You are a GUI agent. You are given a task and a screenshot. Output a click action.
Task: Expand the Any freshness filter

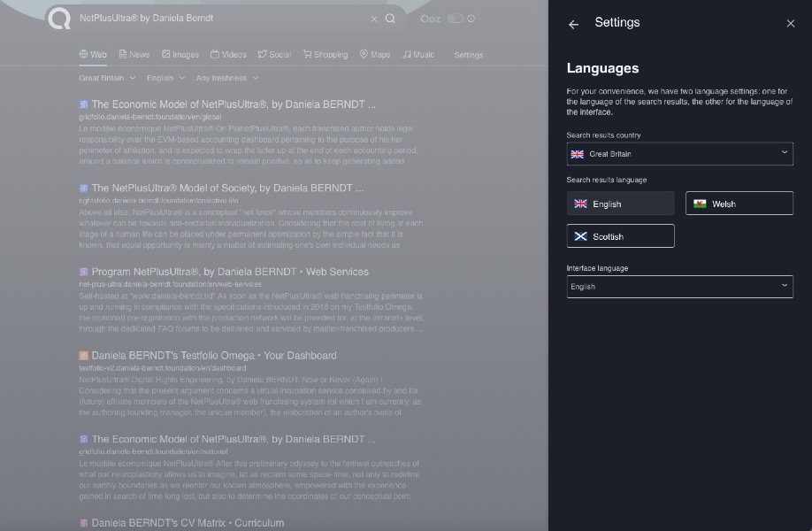(x=227, y=78)
